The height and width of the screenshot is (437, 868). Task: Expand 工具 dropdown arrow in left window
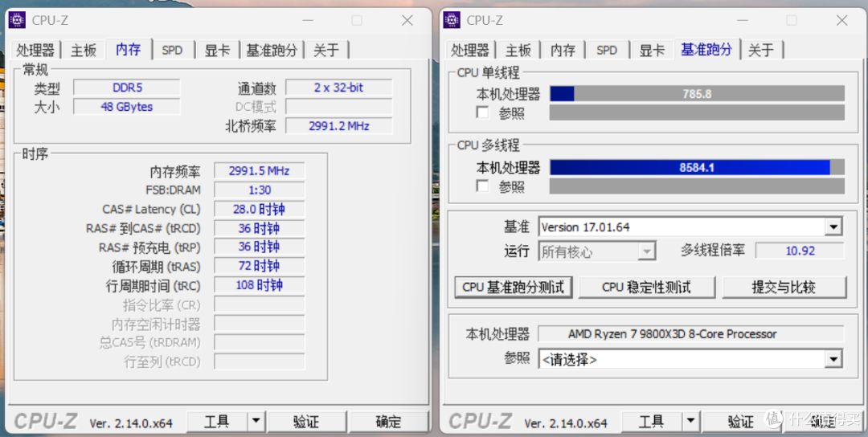[256, 422]
